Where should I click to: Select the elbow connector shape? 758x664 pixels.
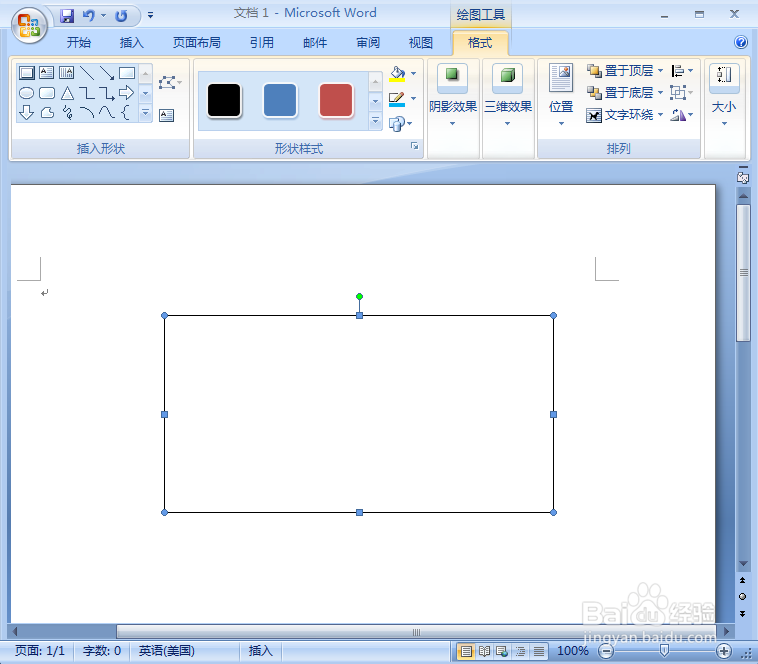coord(87,93)
